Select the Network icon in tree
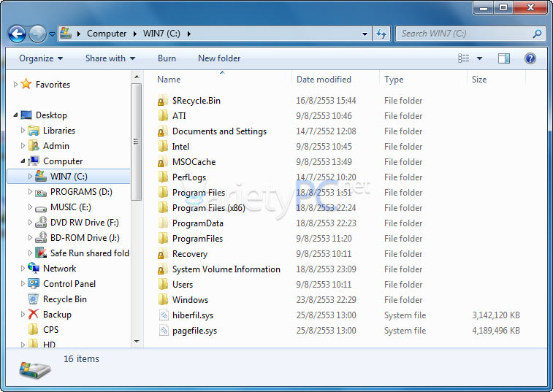Viewport: 553px width, 392px height. (x=34, y=268)
